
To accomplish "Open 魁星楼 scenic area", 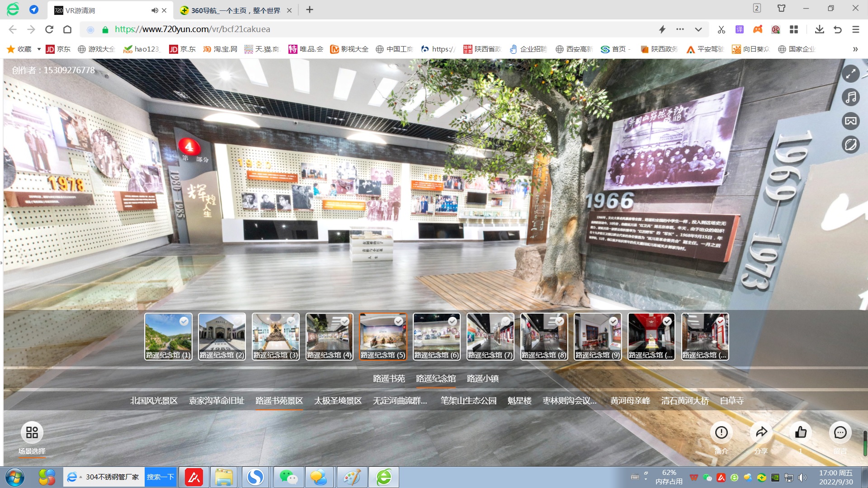I will (519, 401).
